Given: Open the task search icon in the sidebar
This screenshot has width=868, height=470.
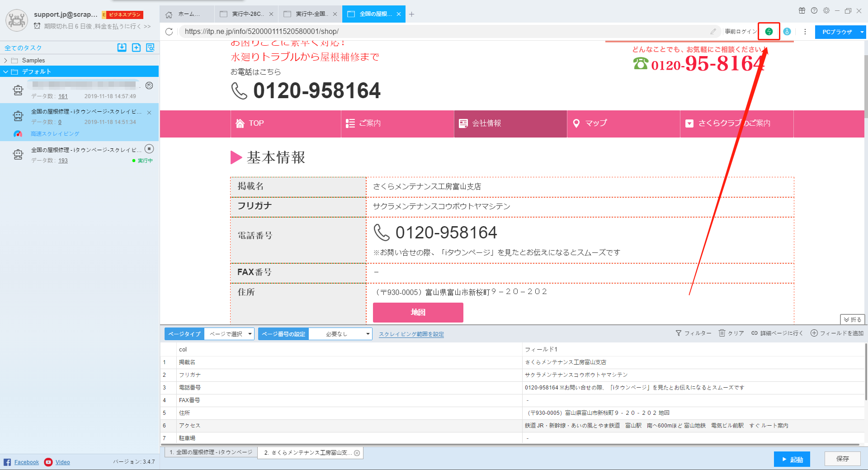Looking at the screenshot, I should [x=150, y=47].
